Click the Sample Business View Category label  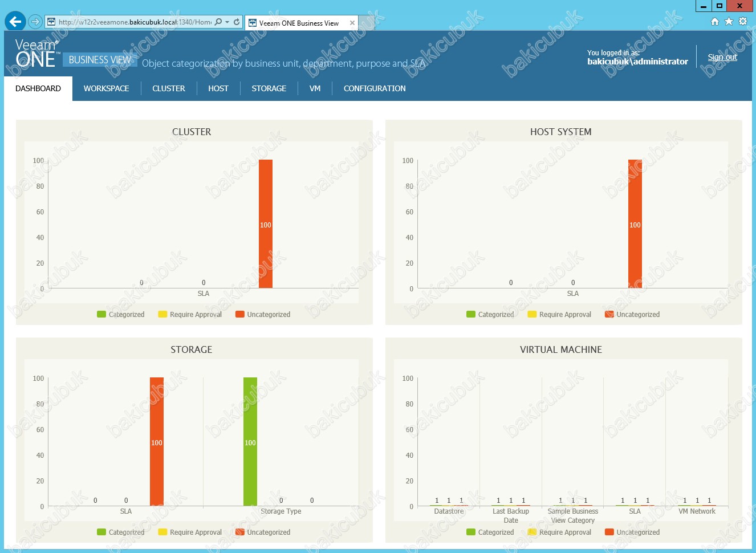pos(573,516)
